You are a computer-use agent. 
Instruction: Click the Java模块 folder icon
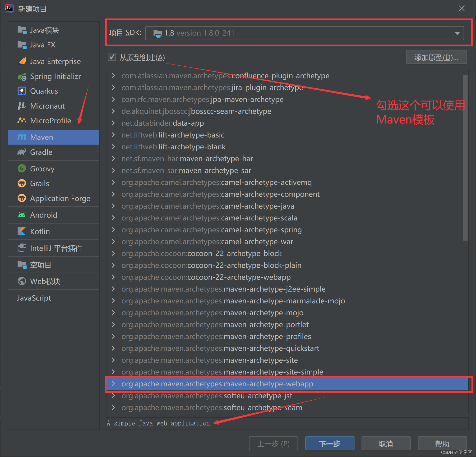(22, 30)
